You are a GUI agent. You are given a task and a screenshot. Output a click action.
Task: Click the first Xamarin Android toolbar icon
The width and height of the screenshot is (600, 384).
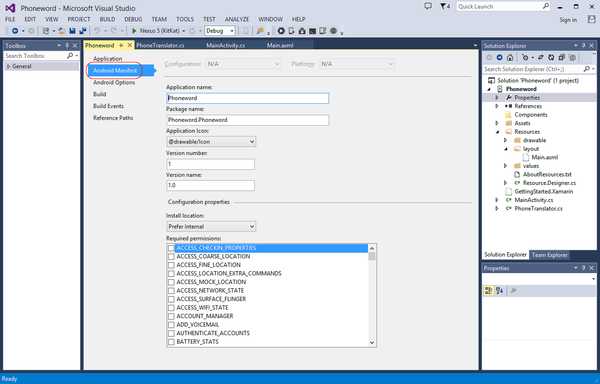281,31
